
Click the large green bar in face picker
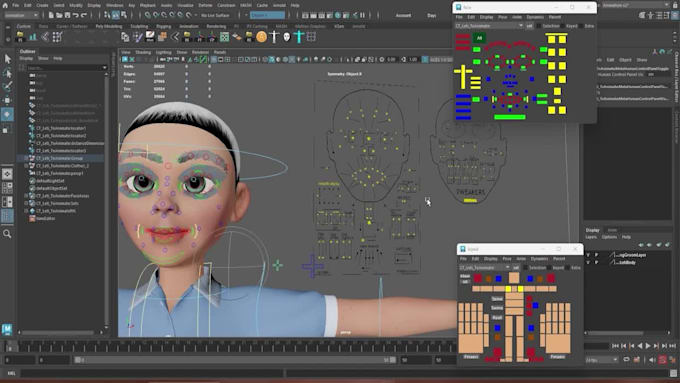tap(510, 117)
